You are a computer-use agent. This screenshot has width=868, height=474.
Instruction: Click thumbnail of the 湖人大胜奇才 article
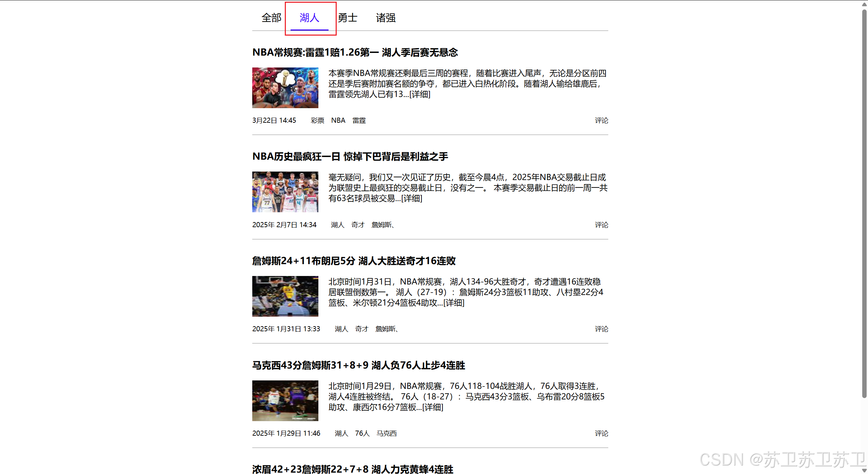[285, 296]
